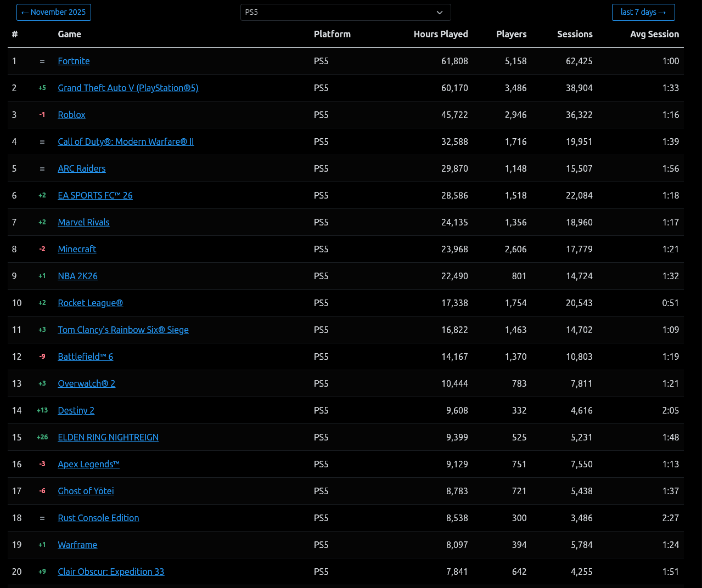702x588 pixels.
Task: Click the Platform column header
Action: click(332, 34)
